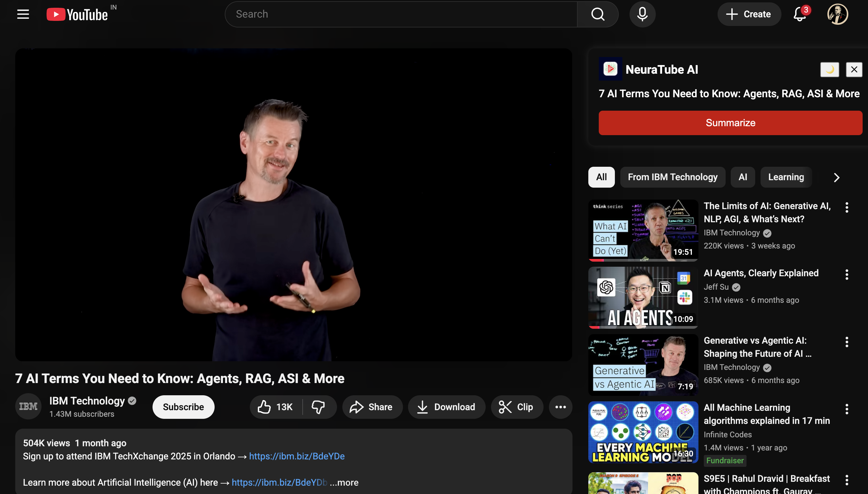The image size is (868, 494).
Task: Click the Summarize button
Action: (730, 123)
